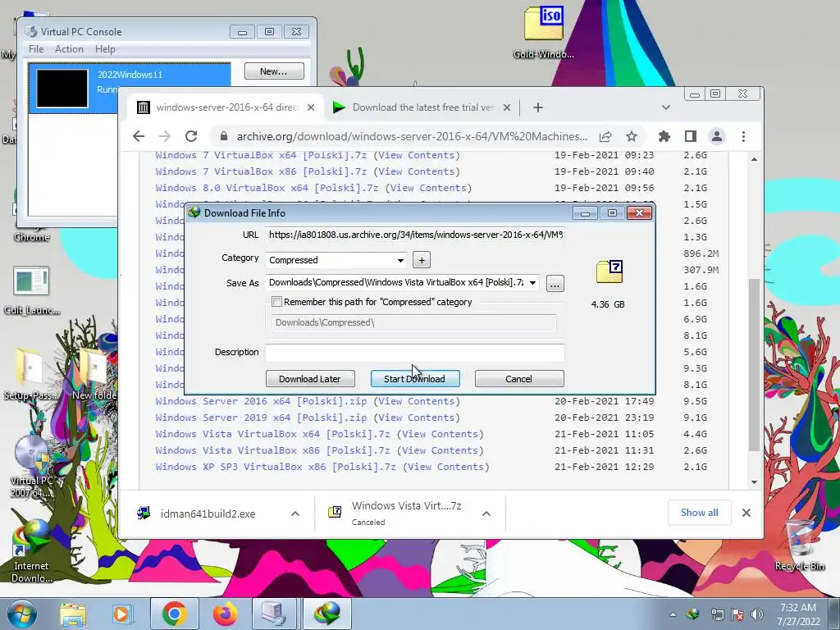Open Windows 7 VirtualBox x64 [Polski].7z link
Image resolution: width=840 pixels, height=630 pixels.
click(261, 155)
